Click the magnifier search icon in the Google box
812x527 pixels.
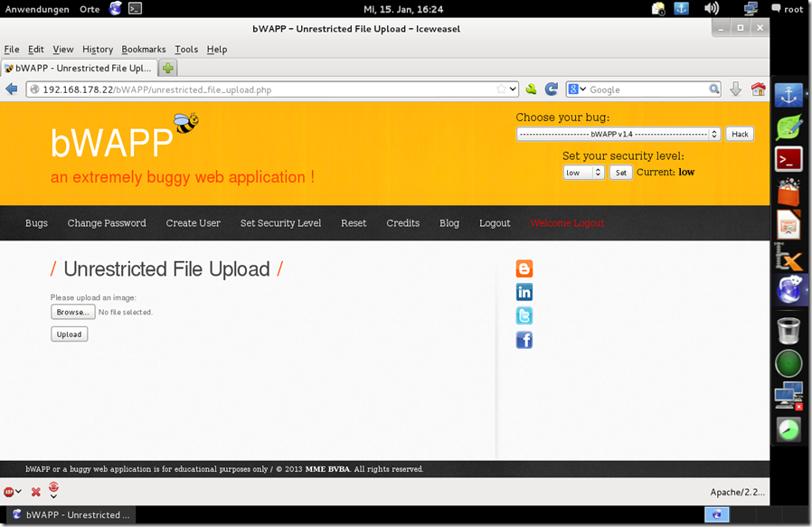[714, 89]
